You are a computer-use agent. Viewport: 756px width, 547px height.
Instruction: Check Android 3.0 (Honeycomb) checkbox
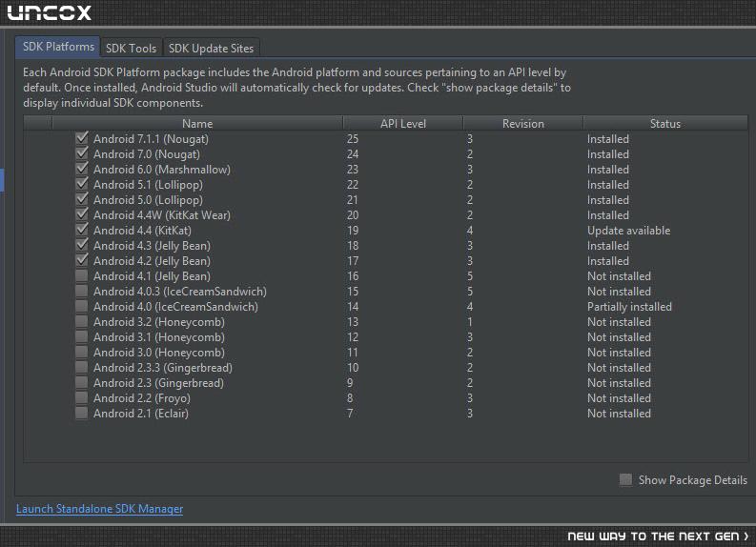pos(82,352)
